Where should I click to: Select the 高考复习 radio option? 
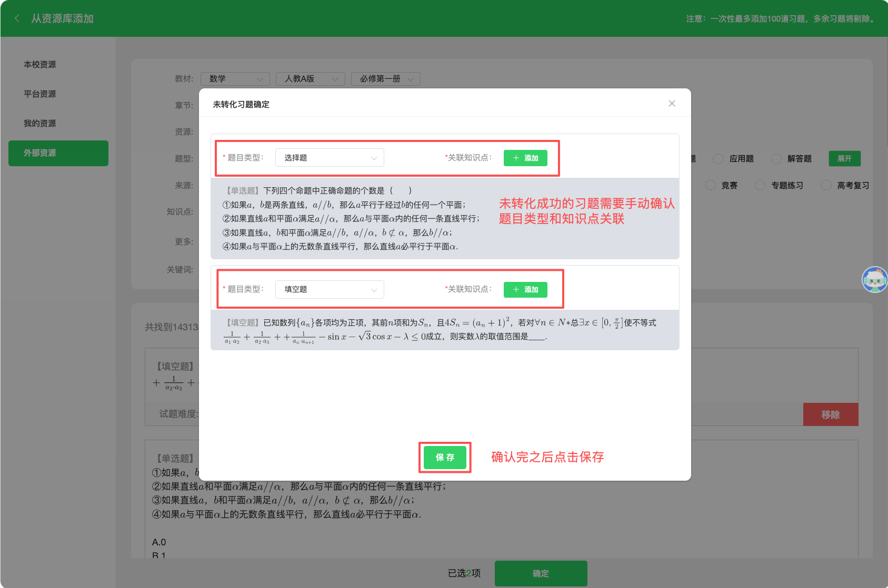(x=826, y=185)
